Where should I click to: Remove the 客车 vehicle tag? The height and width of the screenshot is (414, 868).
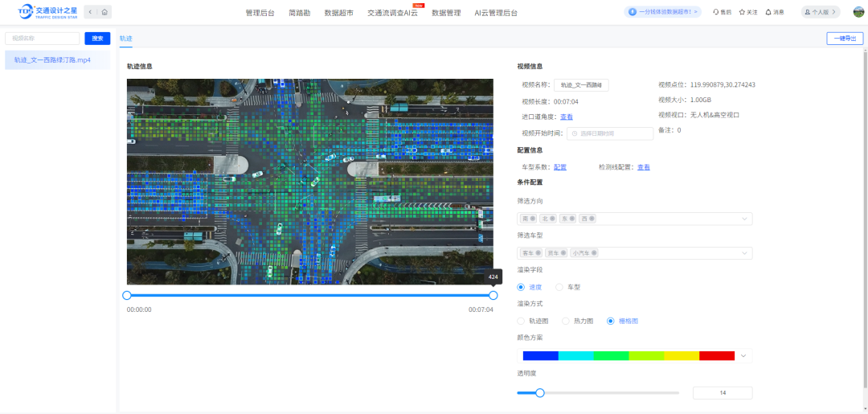point(539,253)
